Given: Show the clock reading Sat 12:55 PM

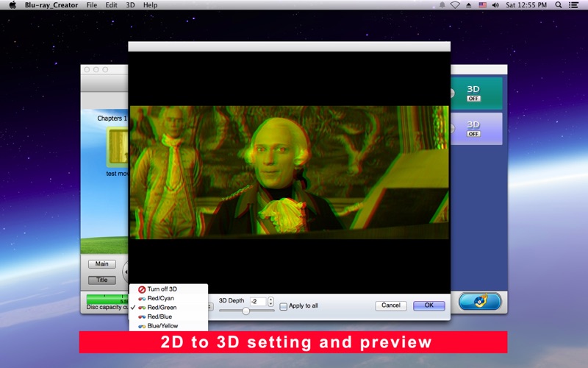Looking at the screenshot, I should click(x=526, y=5).
